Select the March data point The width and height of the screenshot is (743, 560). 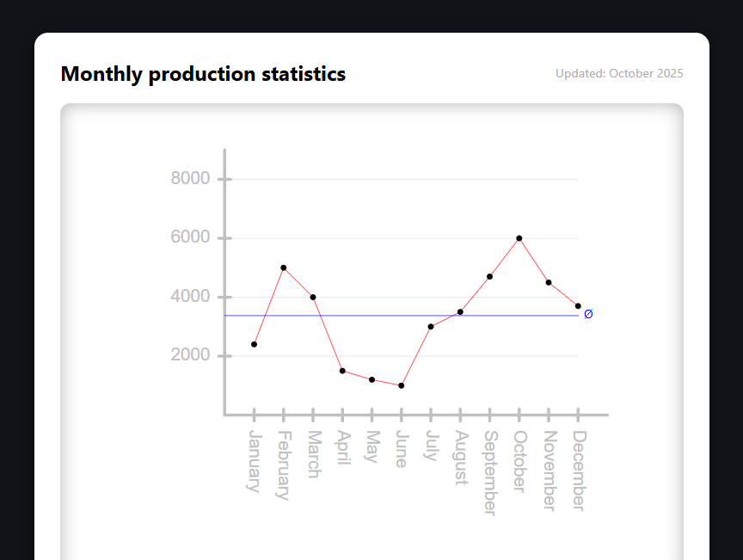pyautogui.click(x=313, y=297)
